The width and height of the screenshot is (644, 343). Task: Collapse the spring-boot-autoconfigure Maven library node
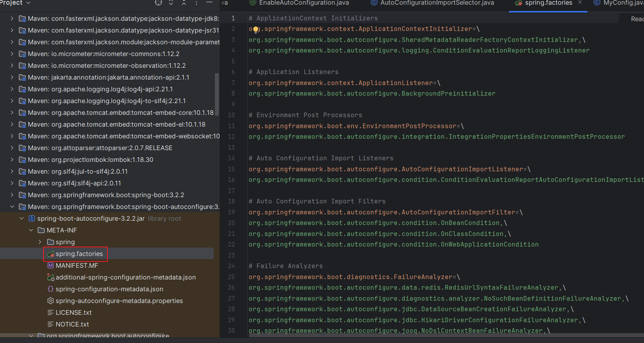pyautogui.click(x=12, y=207)
